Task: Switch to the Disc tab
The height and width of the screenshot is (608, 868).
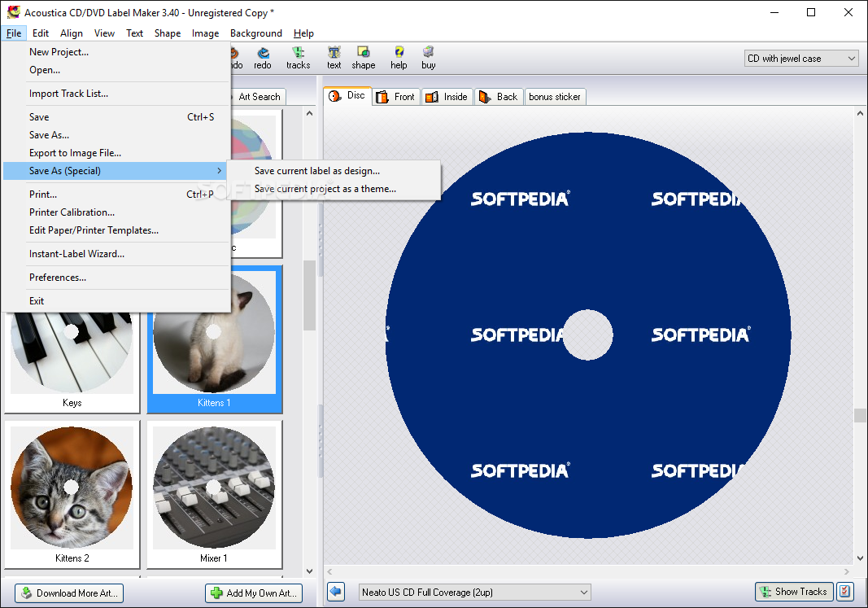Action: [x=347, y=96]
